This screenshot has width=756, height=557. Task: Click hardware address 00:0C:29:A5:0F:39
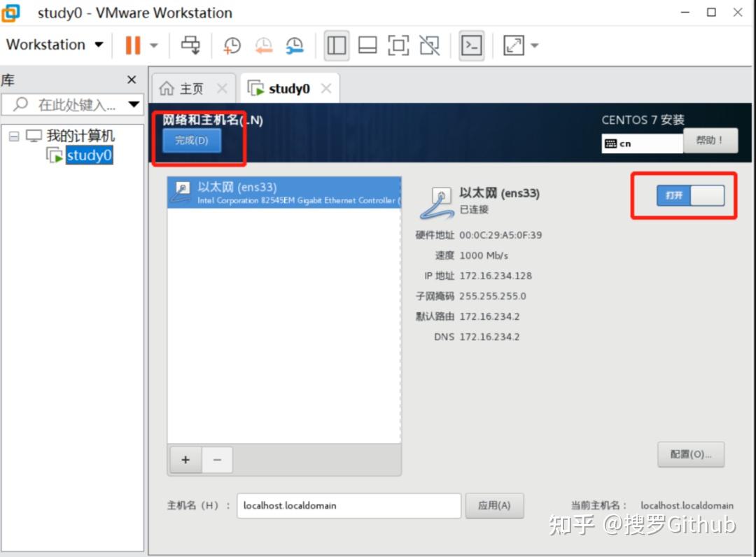tap(500, 235)
